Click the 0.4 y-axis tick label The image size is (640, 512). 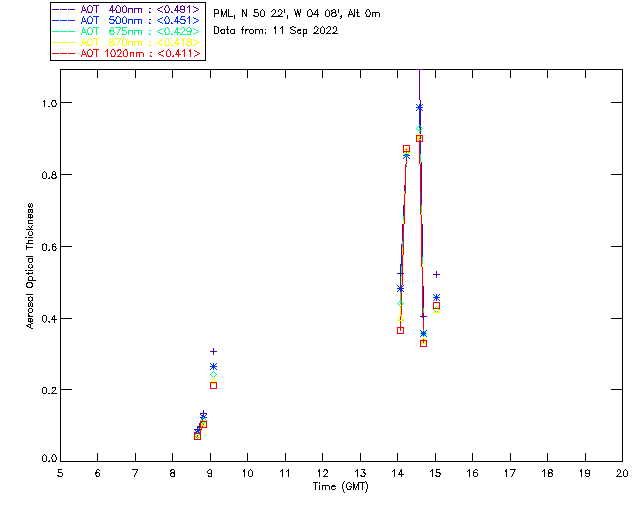49,318
